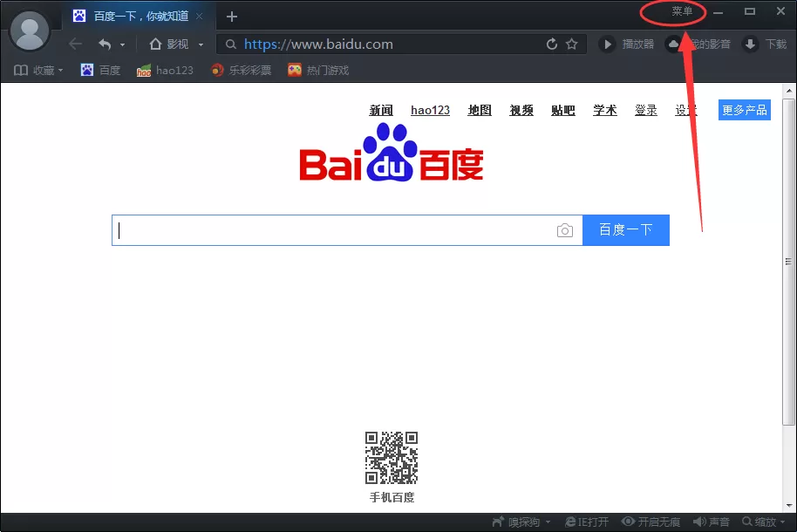Open the hao123 link in Baidu navigation
This screenshot has width=797, height=532.
430,110
